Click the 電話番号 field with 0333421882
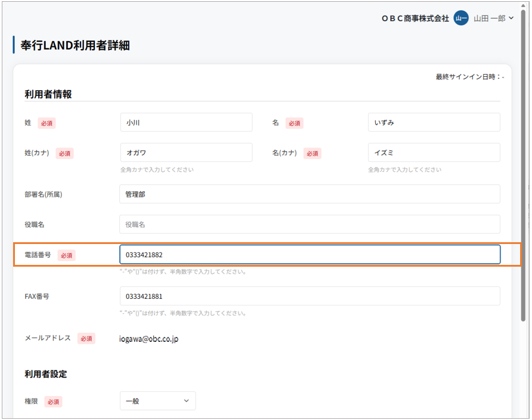 pyautogui.click(x=310, y=254)
